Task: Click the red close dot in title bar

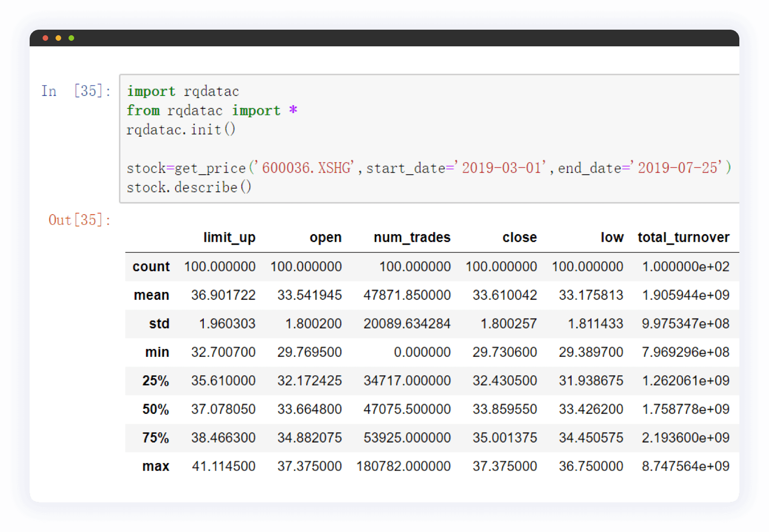Action: [45, 38]
